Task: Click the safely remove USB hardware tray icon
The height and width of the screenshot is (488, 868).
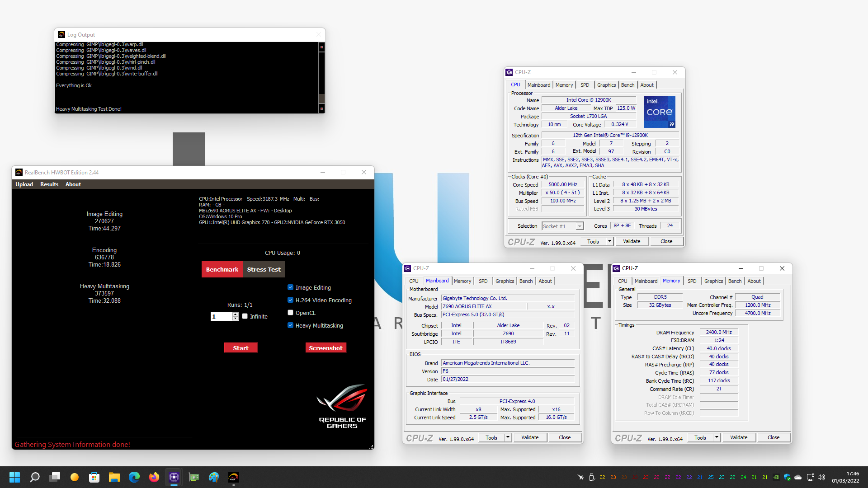Action: [x=592, y=477]
